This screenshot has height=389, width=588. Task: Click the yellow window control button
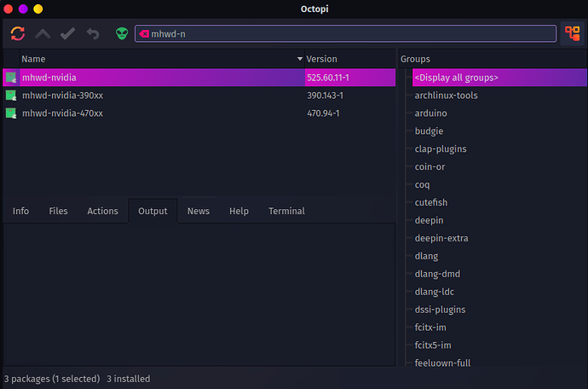click(x=37, y=9)
